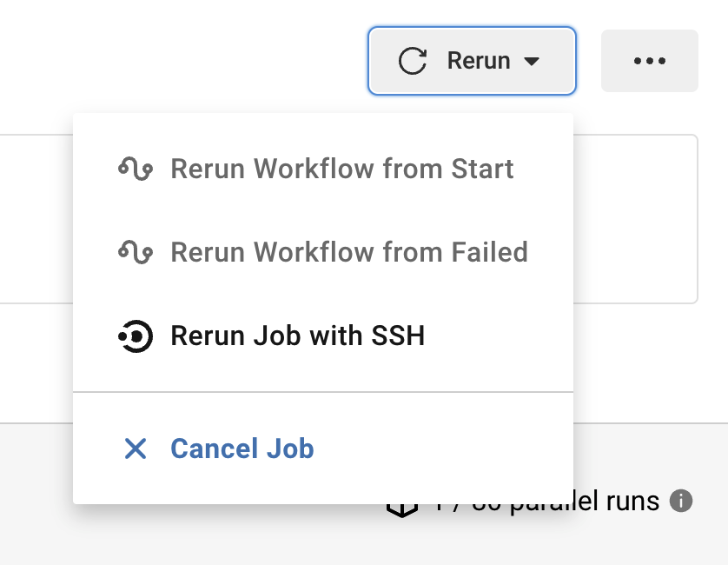This screenshot has height=565, width=728.
Task: Click the SSH icon beside Rerun Job
Action: coord(136,336)
